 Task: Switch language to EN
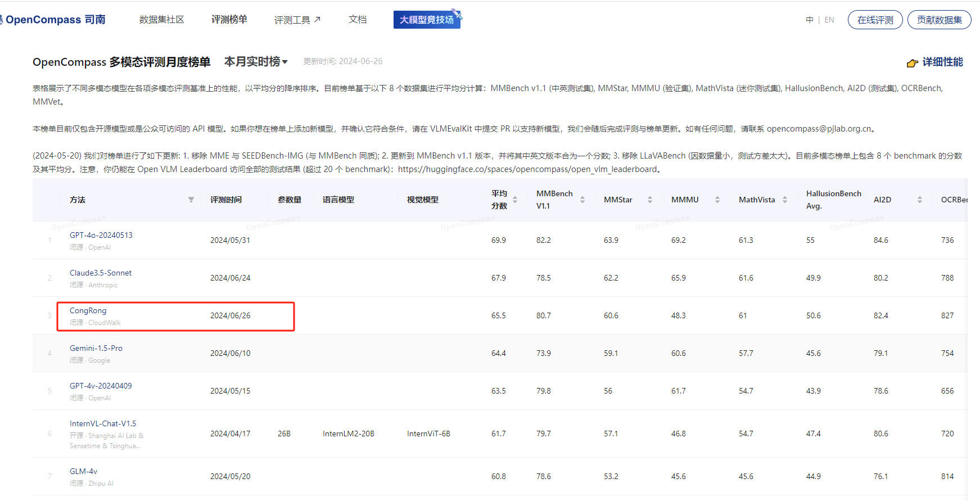tap(829, 20)
